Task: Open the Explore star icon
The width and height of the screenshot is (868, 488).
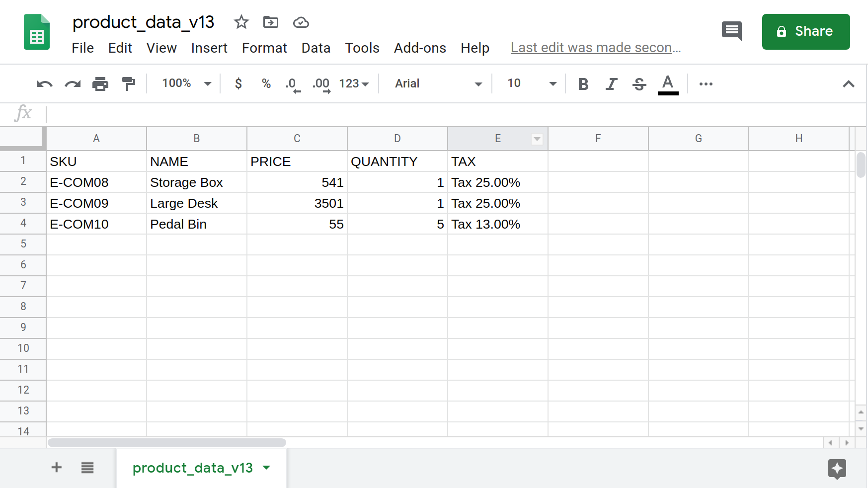Action: click(x=837, y=469)
